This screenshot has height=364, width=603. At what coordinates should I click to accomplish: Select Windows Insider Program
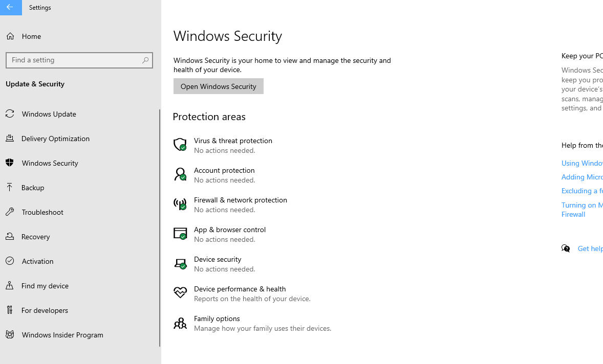click(x=62, y=335)
